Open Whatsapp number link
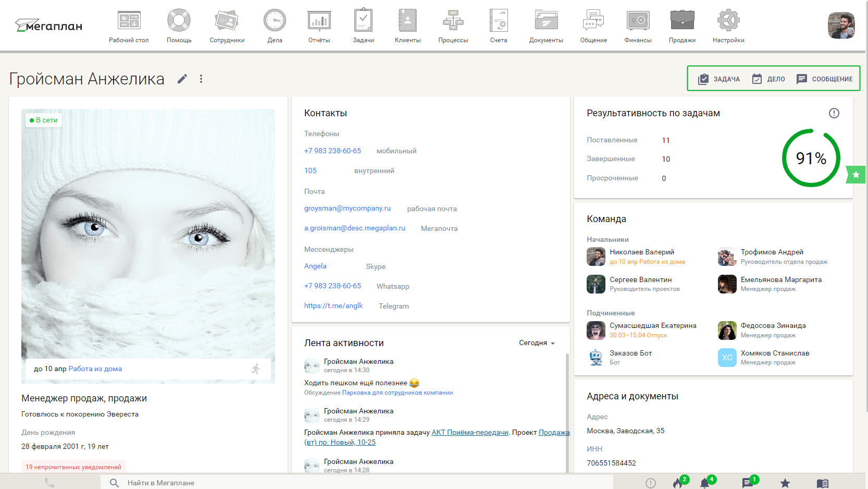Image resolution: width=868 pixels, height=489 pixels. pyautogui.click(x=332, y=286)
